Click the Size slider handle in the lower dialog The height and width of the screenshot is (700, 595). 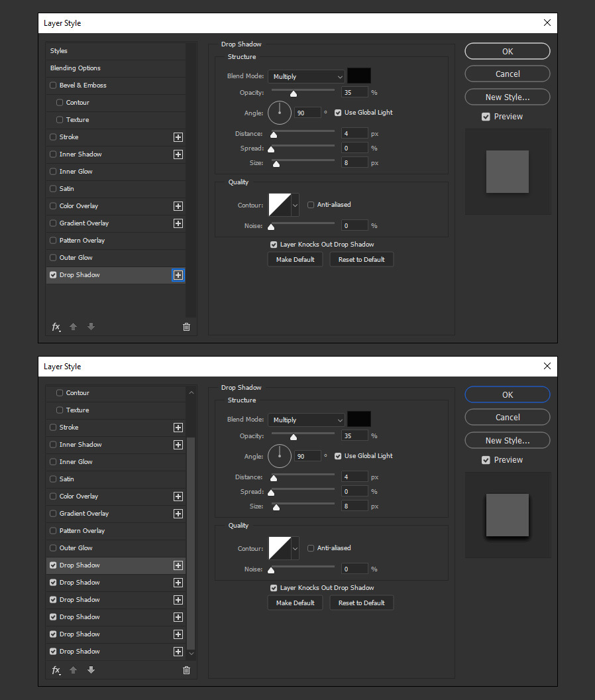pos(276,507)
